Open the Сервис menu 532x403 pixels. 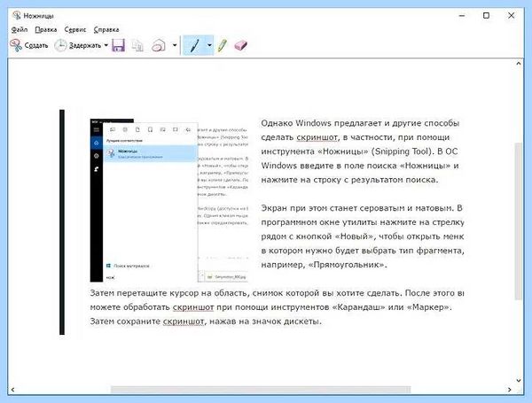[75, 30]
